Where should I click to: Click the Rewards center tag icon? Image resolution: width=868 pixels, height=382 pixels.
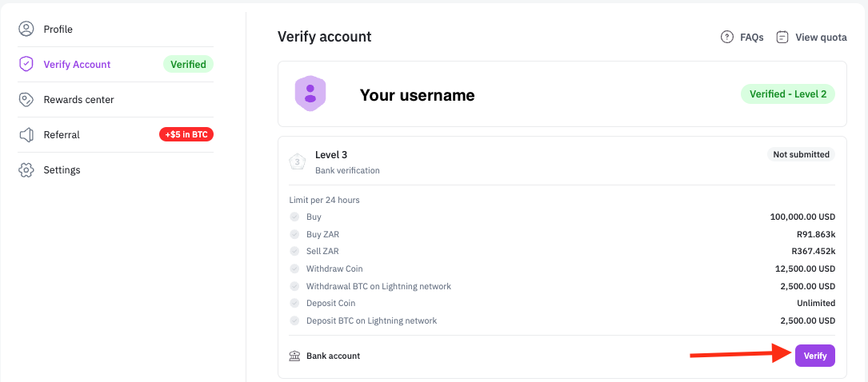pos(26,99)
